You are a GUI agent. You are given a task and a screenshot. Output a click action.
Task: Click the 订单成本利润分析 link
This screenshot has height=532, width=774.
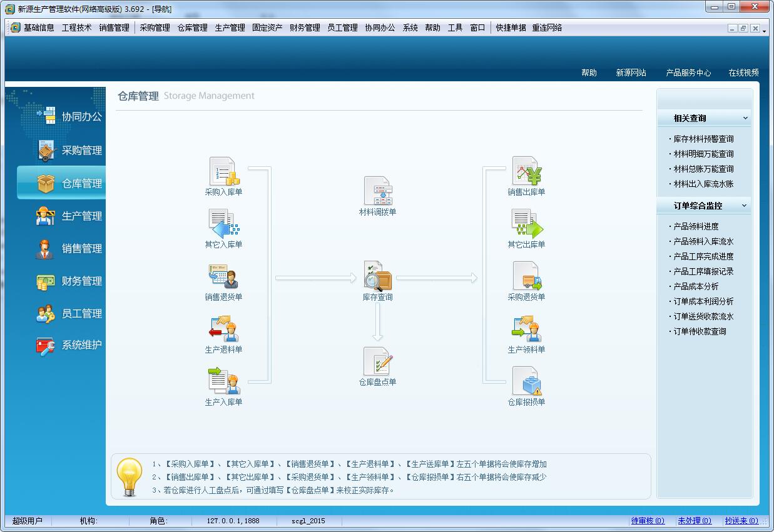(703, 302)
